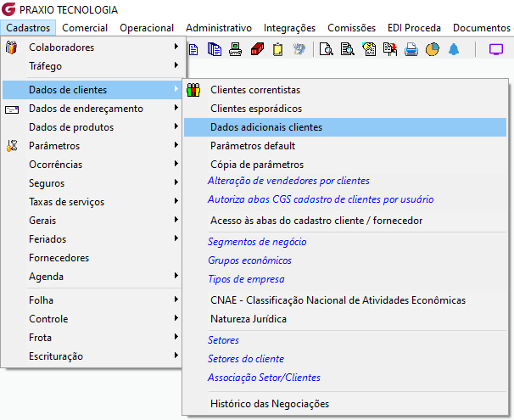Viewport: 514px width, 420px height.
Task: Open the Folha menu entry
Action: (92, 300)
